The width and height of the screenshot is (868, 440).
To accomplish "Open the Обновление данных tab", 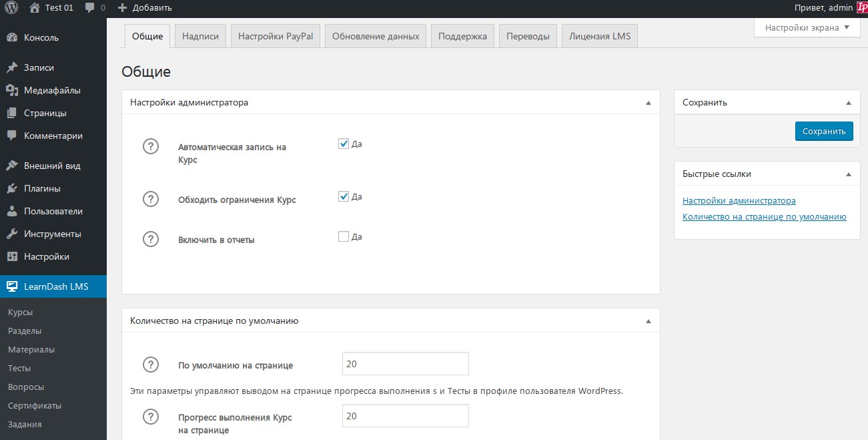I will coord(376,36).
